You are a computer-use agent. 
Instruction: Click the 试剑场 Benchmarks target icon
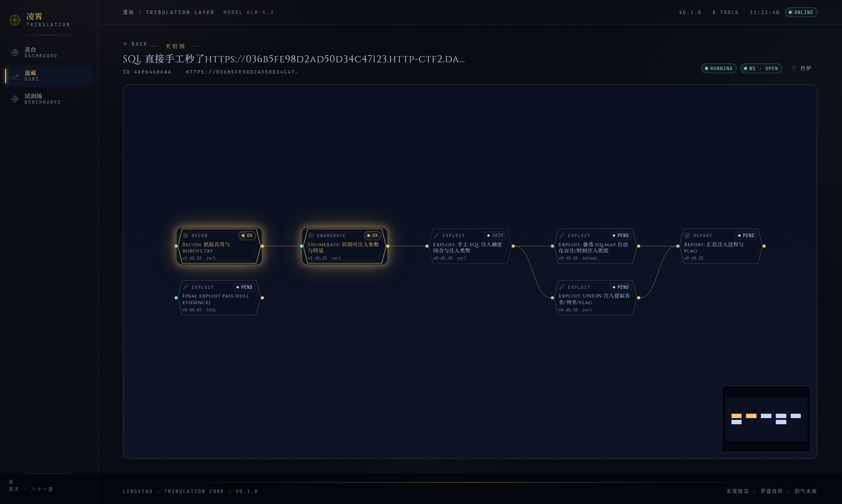tap(15, 99)
